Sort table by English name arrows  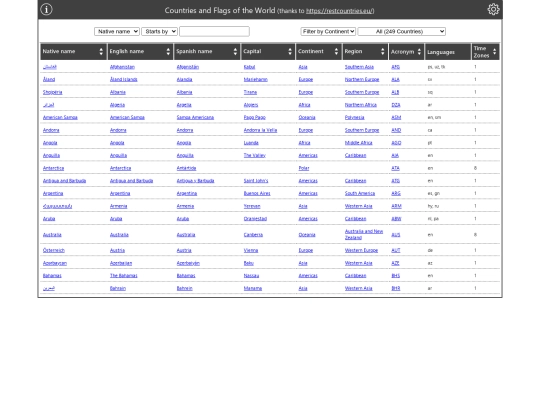168,51
